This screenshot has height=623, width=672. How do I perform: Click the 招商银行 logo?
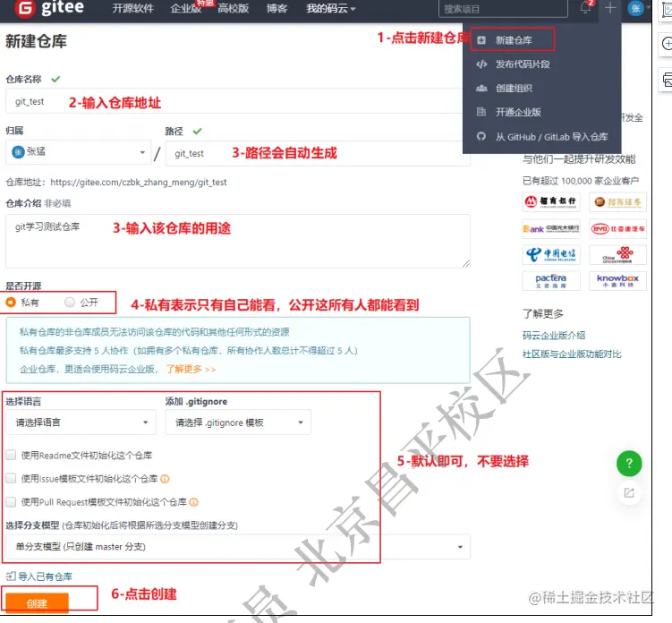pyautogui.click(x=551, y=202)
